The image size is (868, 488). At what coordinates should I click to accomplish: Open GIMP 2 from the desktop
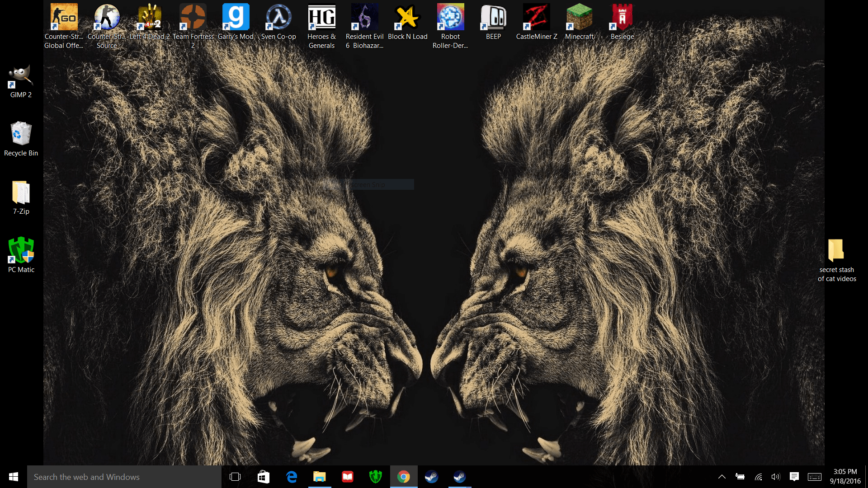click(x=21, y=77)
